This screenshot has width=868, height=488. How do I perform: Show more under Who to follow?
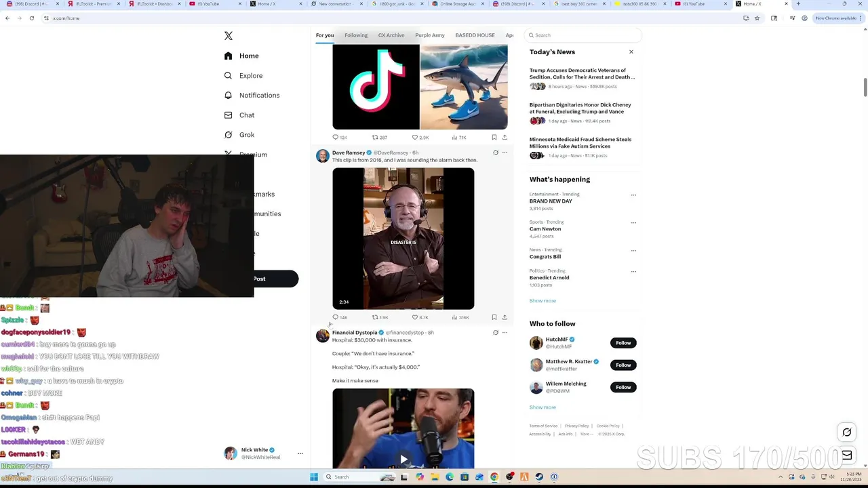(x=542, y=407)
